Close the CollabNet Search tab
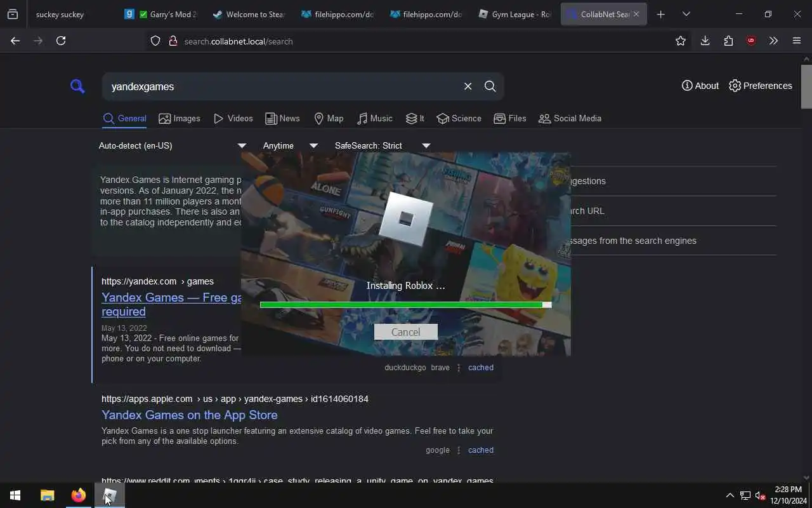Viewport: 812px width, 508px height. coord(636,14)
